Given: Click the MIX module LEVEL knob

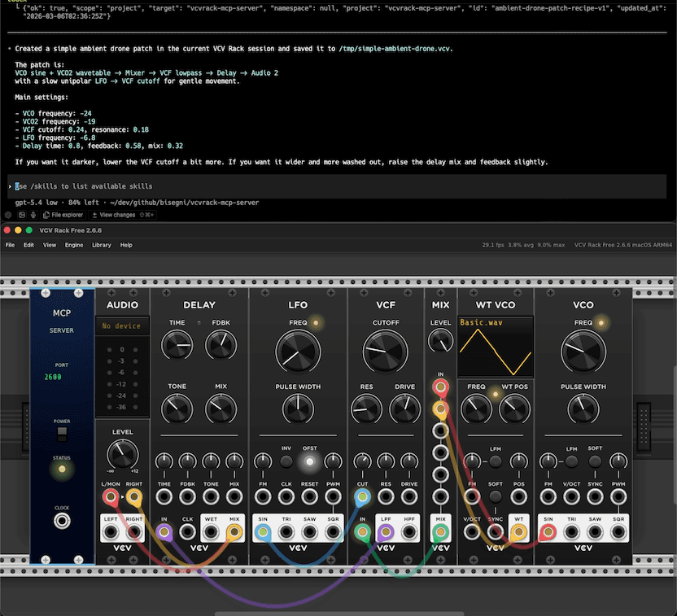Looking at the screenshot, I should 440,341.
